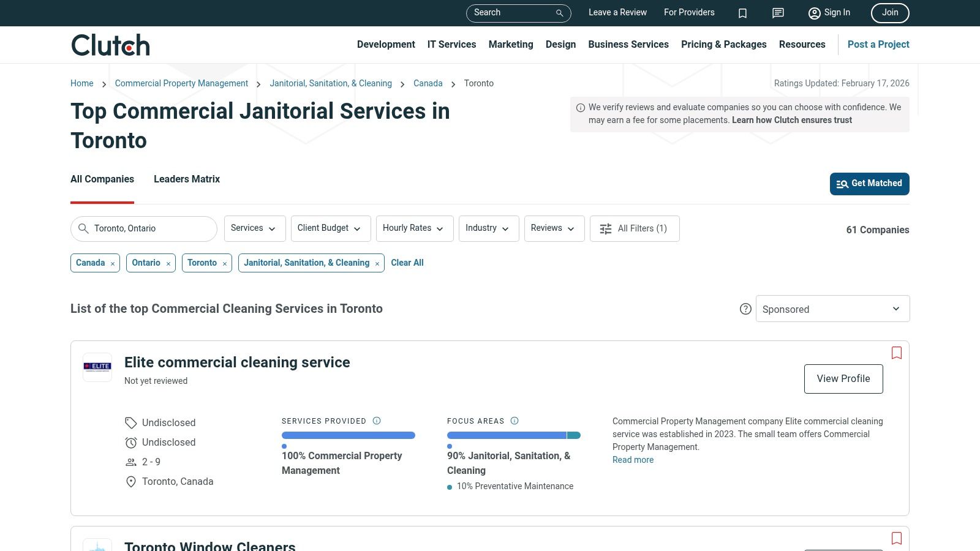Open the Pricing & Packages menu
980x551 pixels.
click(x=723, y=44)
